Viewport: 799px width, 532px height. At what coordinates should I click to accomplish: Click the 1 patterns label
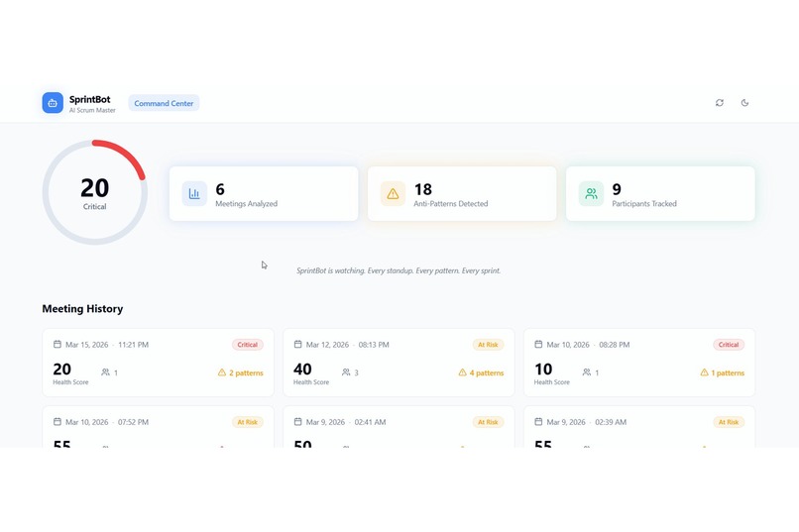pos(728,372)
